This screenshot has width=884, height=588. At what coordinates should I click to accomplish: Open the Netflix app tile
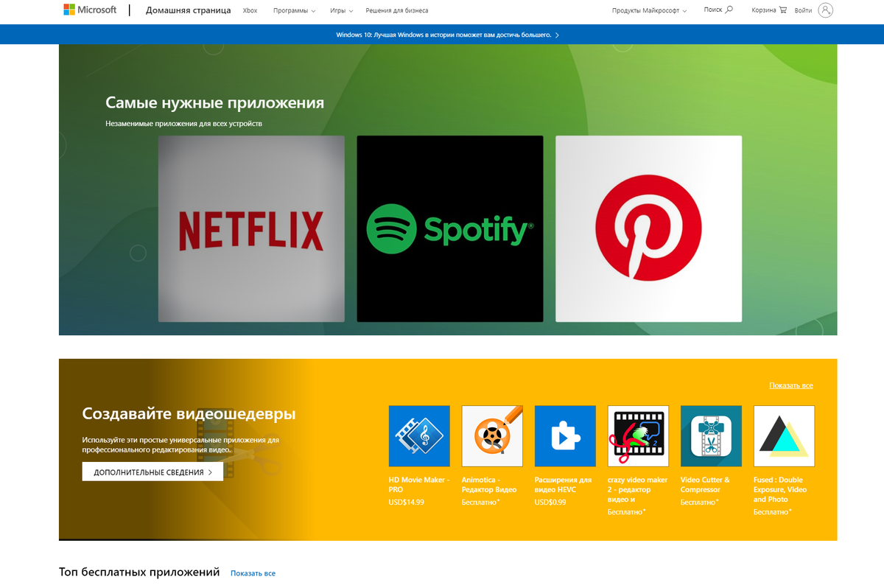pos(251,228)
